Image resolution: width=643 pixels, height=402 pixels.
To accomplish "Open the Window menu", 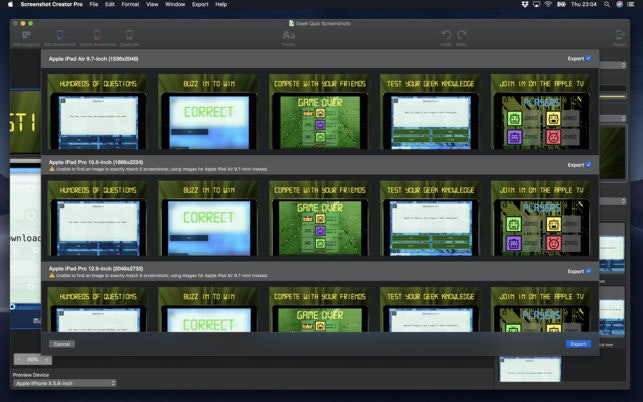I will (175, 4).
